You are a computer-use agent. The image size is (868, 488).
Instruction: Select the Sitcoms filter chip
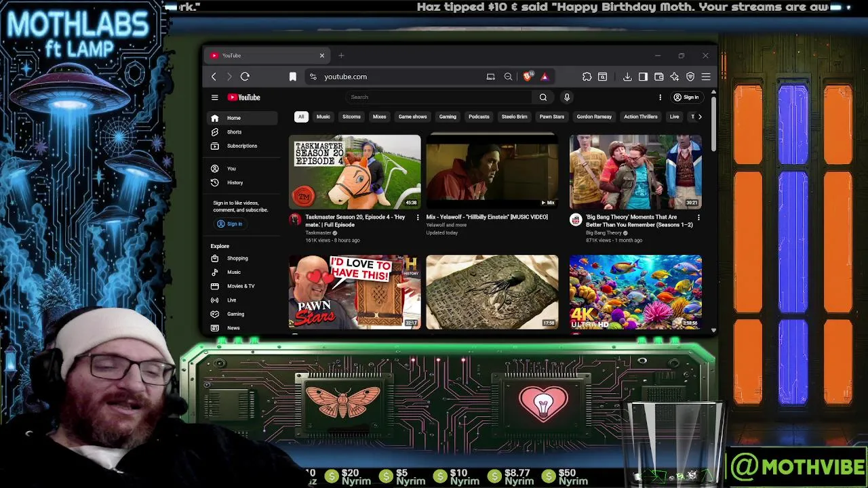(x=351, y=117)
